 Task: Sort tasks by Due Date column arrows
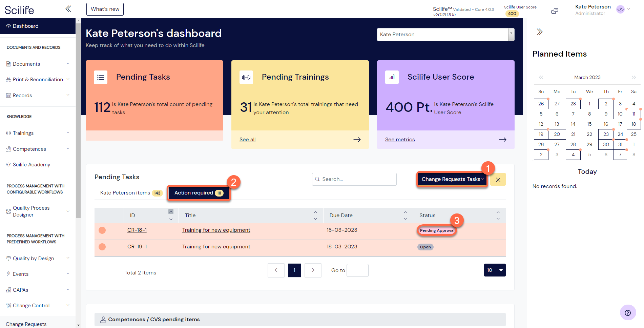click(405, 216)
